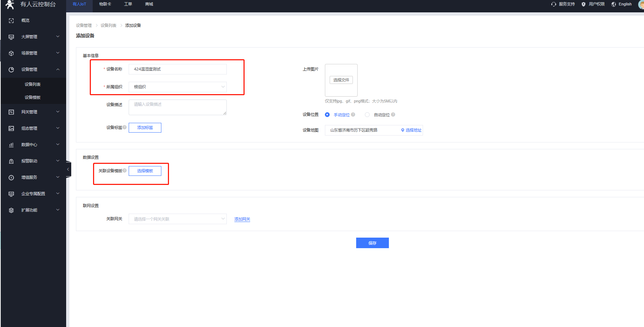Image resolution: width=644 pixels, height=327 pixels.
Task: Collapse the 设备管理 menu section
Action: point(58,69)
